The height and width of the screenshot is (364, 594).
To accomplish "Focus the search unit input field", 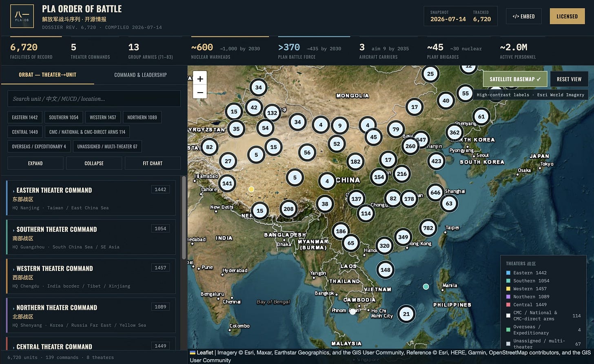I will click(94, 99).
